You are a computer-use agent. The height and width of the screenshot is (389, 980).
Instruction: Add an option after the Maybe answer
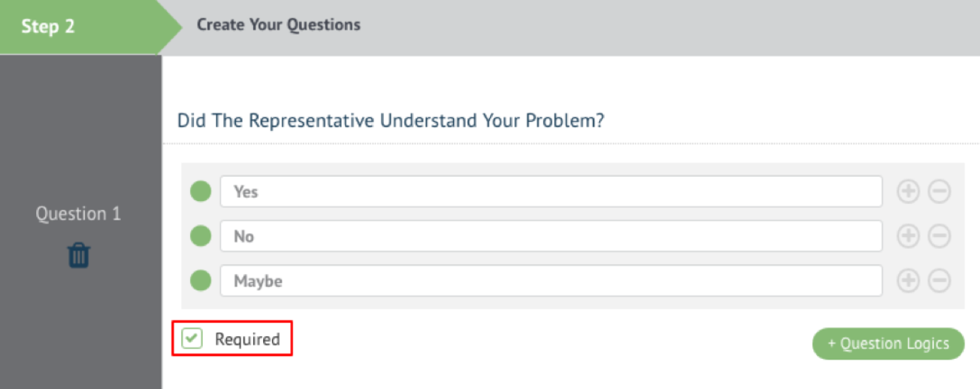(x=909, y=281)
